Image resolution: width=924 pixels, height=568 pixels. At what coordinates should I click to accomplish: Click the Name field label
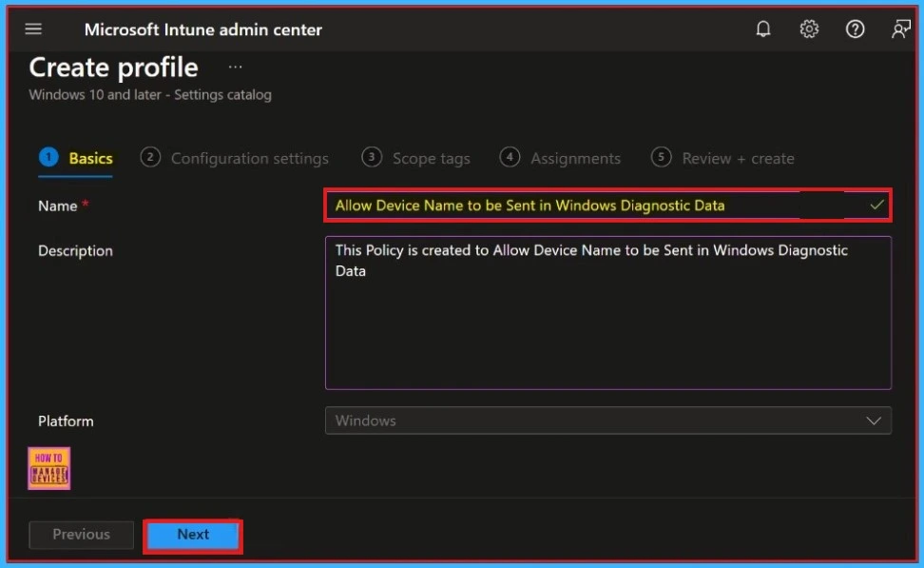[58, 206]
